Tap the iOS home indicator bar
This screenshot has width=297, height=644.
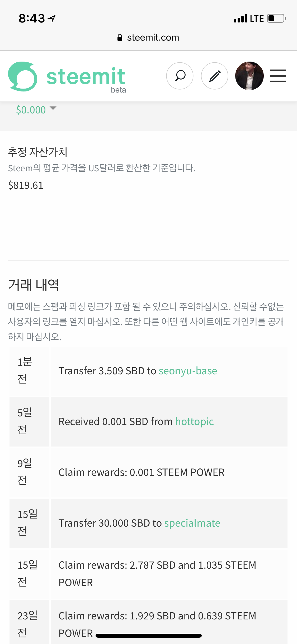tap(148, 636)
